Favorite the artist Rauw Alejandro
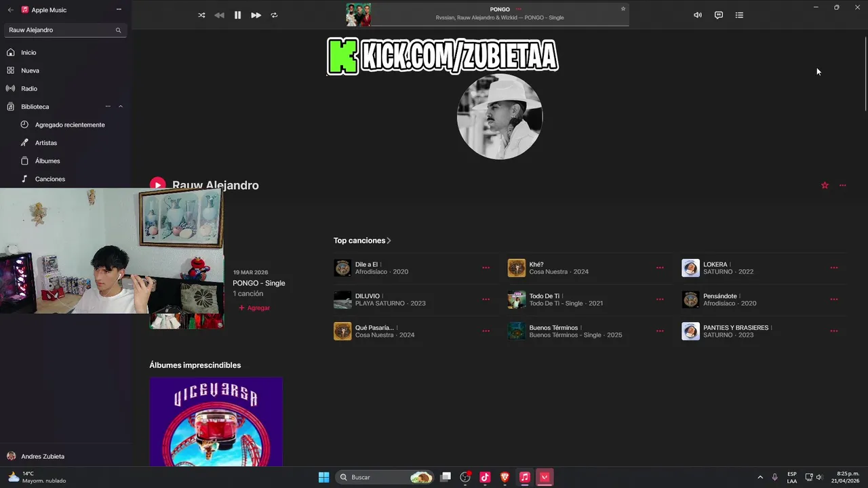 pos(825,185)
